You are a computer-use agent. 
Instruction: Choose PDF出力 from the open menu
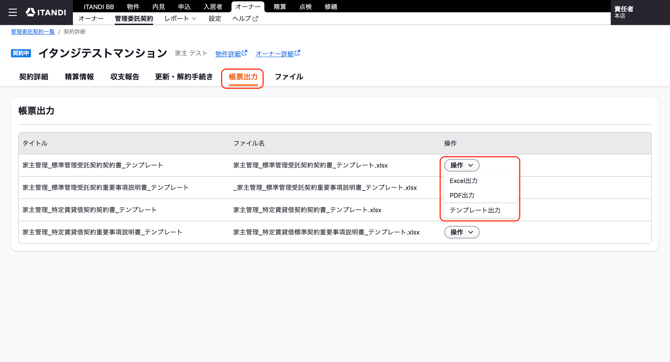[462, 195]
